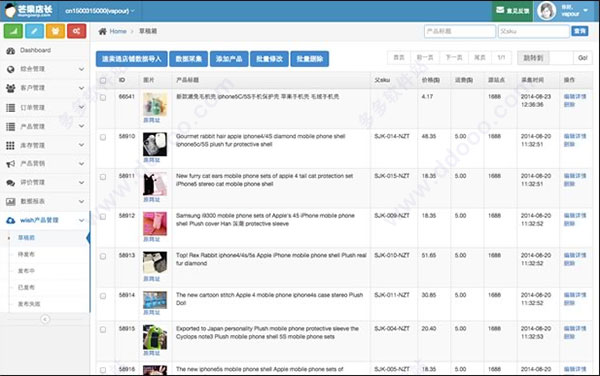Select the 发布失败 submenu item
The width and height of the screenshot is (600, 376).
click(29, 304)
